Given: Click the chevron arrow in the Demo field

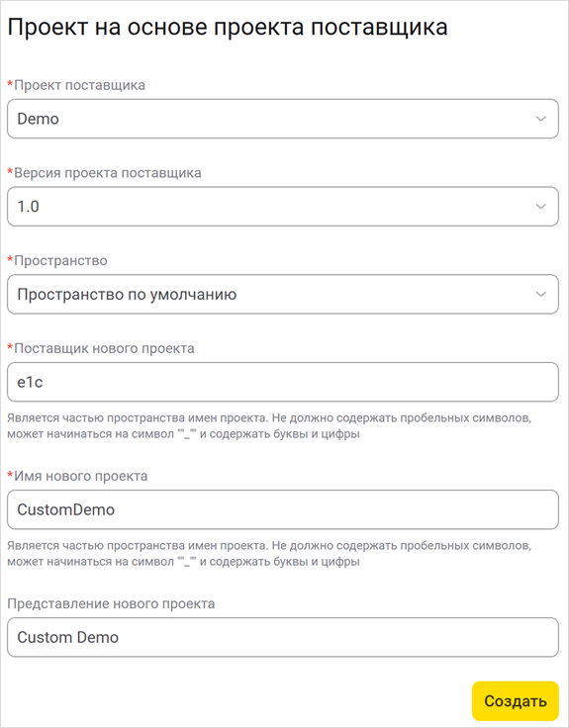Looking at the screenshot, I should point(540,119).
